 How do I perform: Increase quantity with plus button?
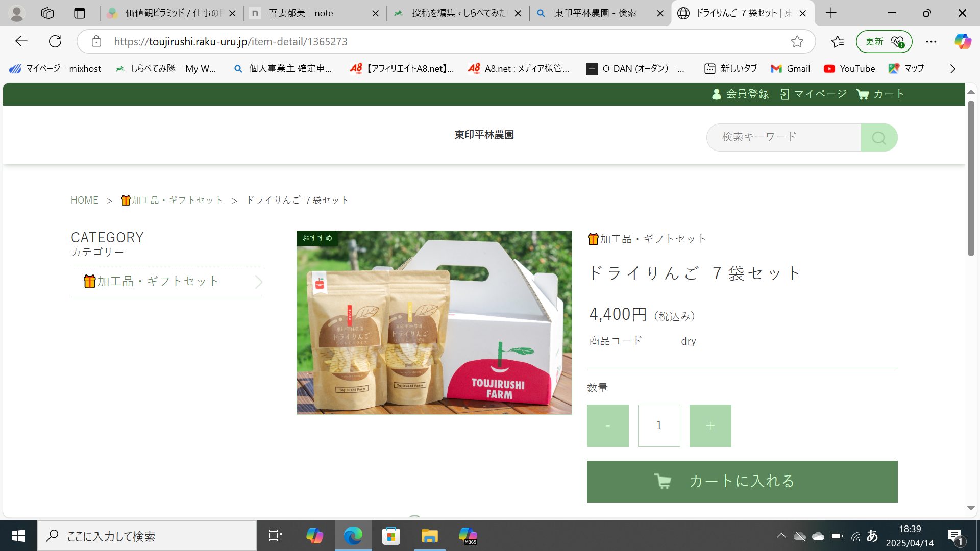(x=710, y=426)
